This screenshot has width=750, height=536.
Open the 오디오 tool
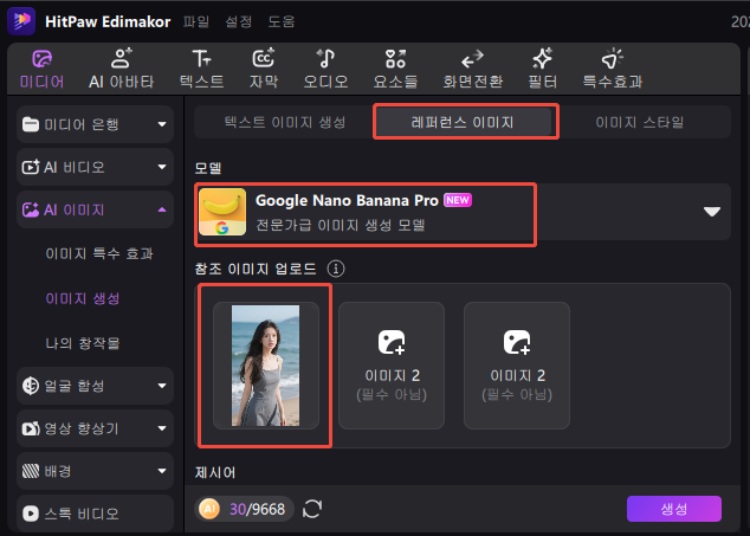[x=326, y=69]
